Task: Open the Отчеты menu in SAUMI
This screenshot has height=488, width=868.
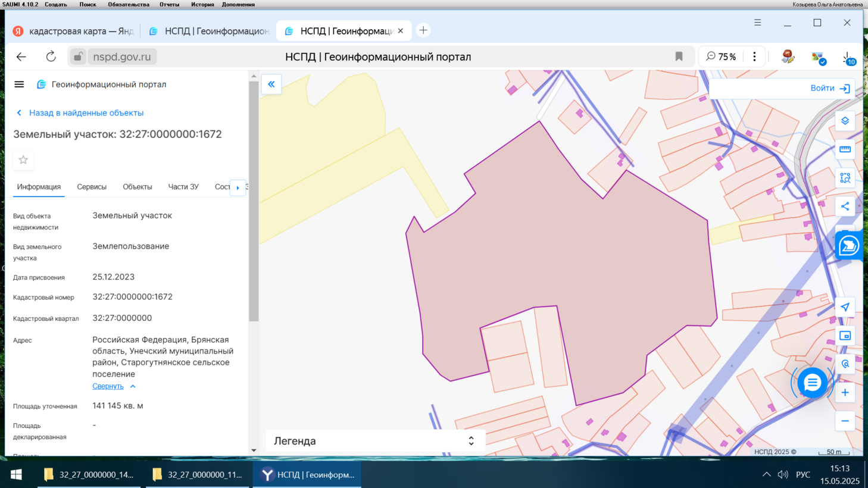Action: tap(169, 4)
